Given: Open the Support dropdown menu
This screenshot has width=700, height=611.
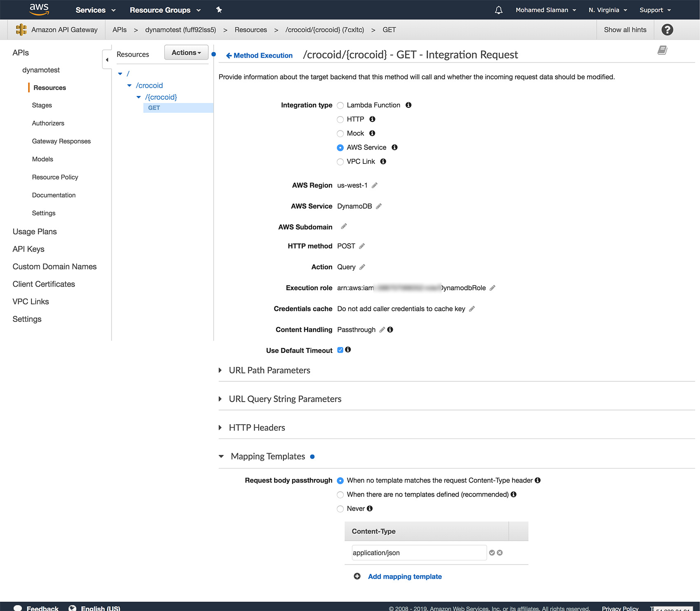Looking at the screenshot, I should [655, 10].
